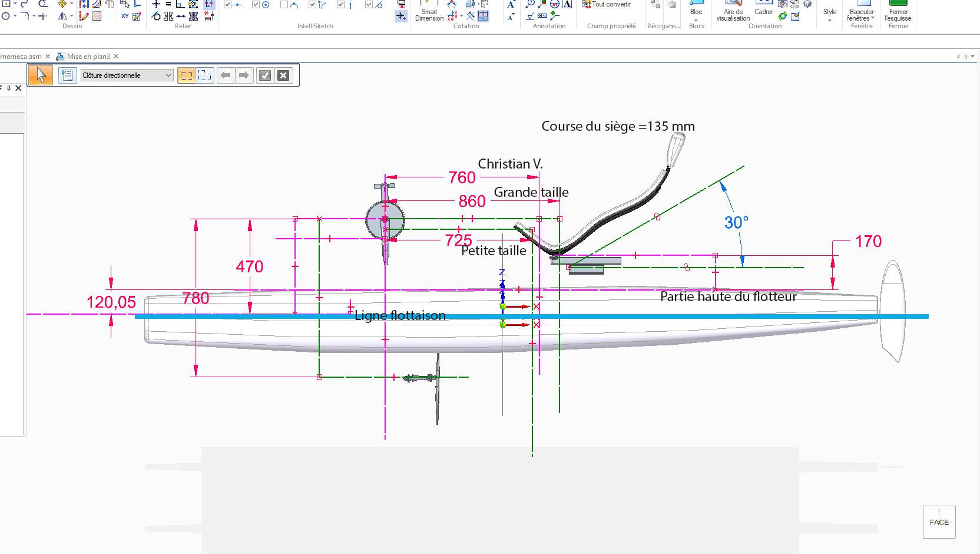980x554 pixels.
Task: Click the hatch fill icon in Dessin
Action: [x=97, y=17]
